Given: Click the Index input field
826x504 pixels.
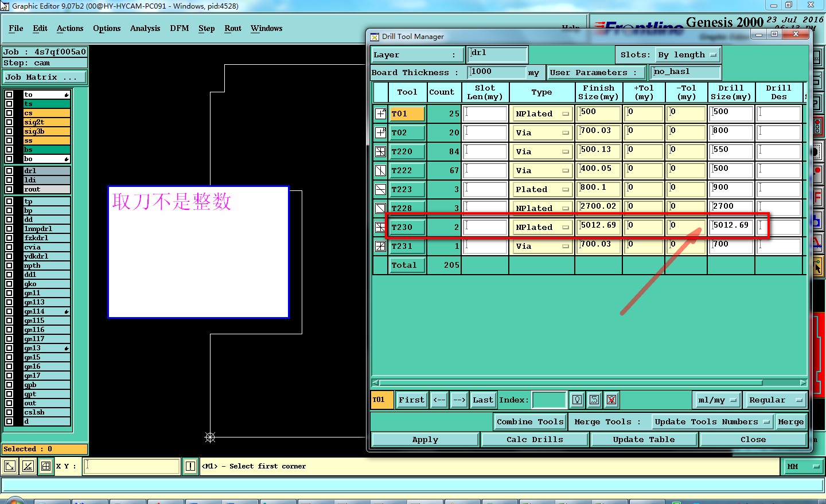Looking at the screenshot, I should [x=549, y=400].
